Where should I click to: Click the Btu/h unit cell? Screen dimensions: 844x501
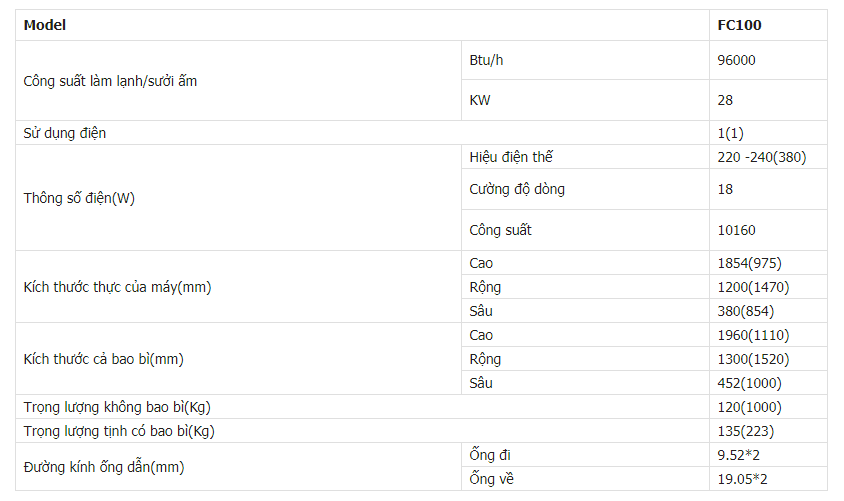pyautogui.click(x=486, y=60)
